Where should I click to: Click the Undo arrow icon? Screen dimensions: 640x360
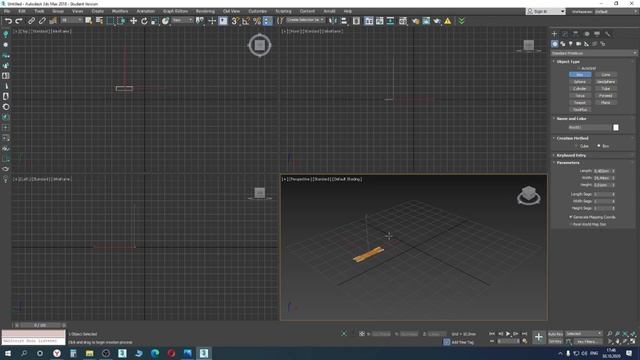(8, 21)
